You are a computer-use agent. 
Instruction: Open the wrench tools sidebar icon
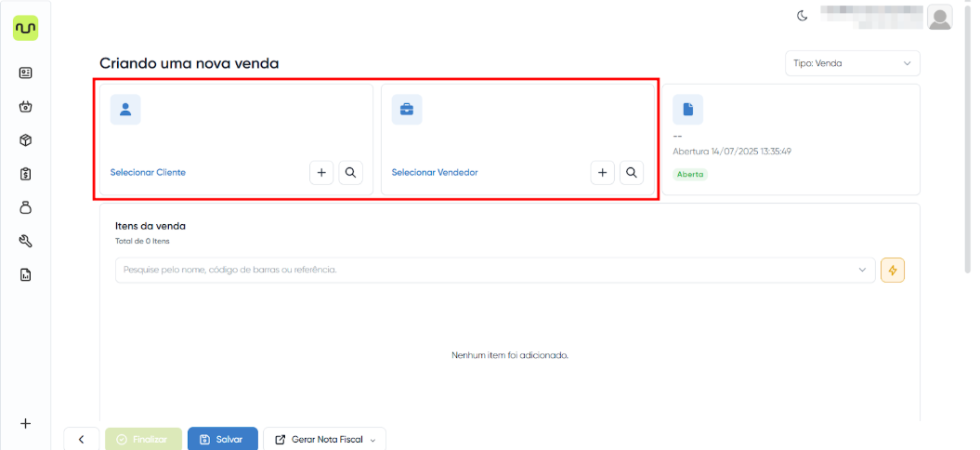pyautogui.click(x=26, y=241)
